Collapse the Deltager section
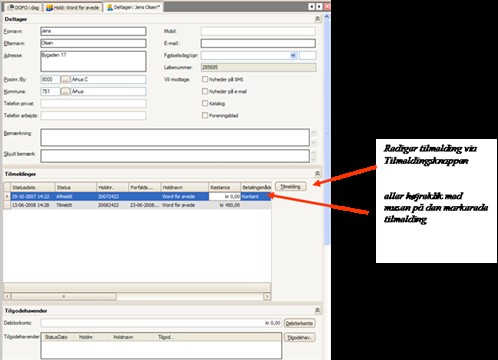Viewport: 498px width, 360px height. pyautogui.click(x=317, y=19)
